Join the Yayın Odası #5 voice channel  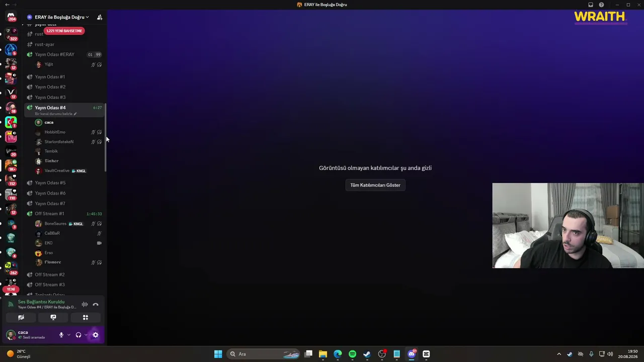(64, 183)
